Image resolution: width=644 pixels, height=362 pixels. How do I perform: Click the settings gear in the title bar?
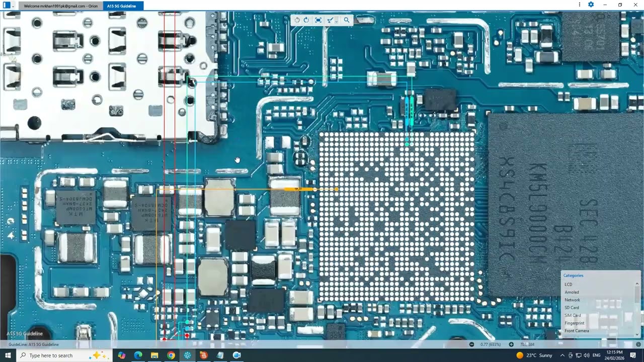[591, 5]
